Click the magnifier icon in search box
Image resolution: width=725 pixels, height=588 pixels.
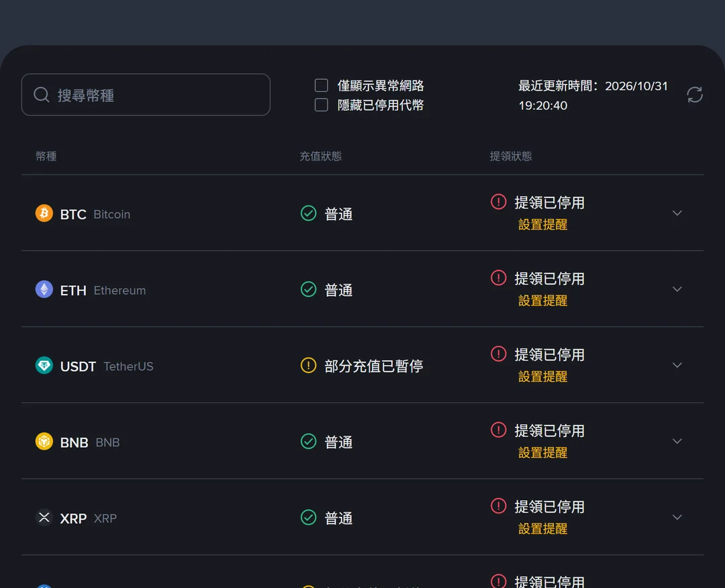coord(42,95)
